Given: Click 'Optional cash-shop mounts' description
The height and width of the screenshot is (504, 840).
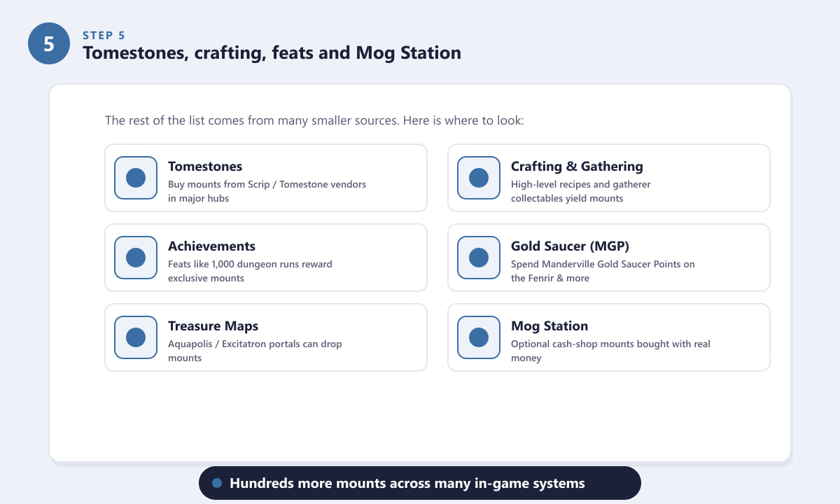Looking at the screenshot, I should (610, 351).
